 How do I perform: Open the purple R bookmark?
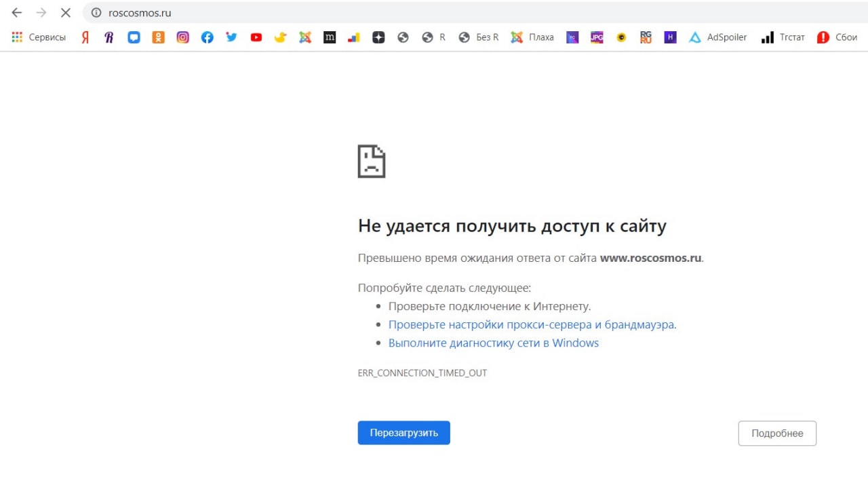[x=109, y=37]
